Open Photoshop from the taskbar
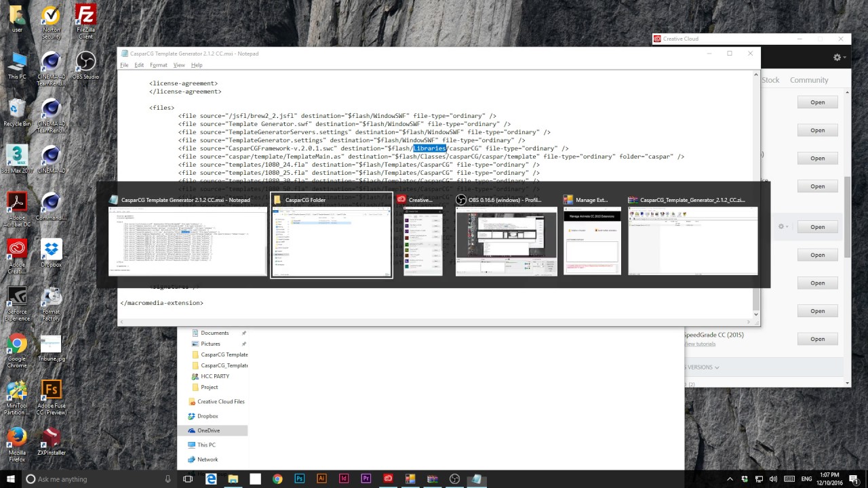The width and height of the screenshot is (868, 488). 299,479
